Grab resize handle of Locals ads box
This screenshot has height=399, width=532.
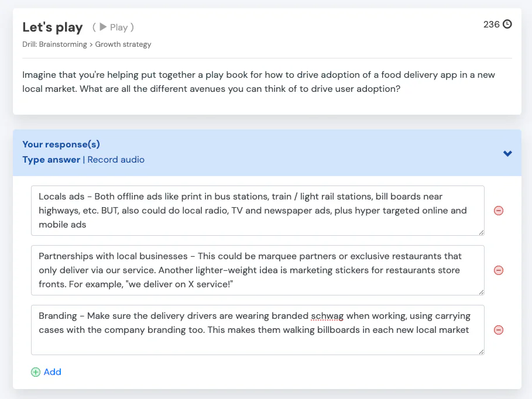tap(481, 232)
